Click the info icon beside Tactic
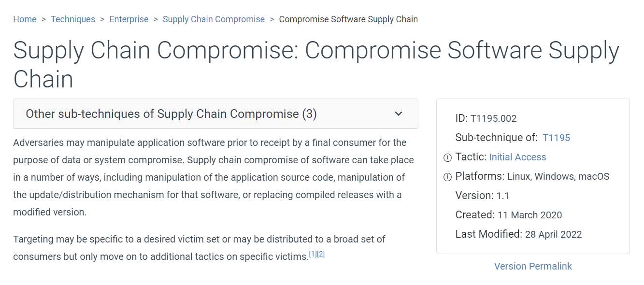644x285 pixels. pos(447,157)
